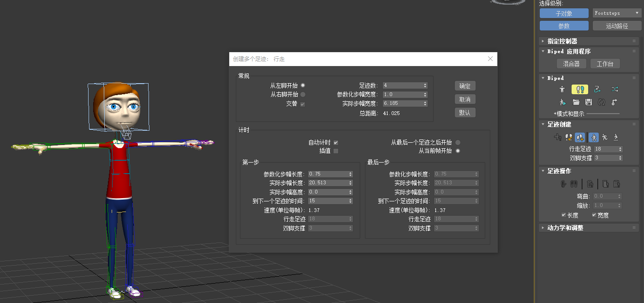Viewport: 644px width, 303px height.
Task: Click Move All Mode icon
Action: tap(614, 102)
